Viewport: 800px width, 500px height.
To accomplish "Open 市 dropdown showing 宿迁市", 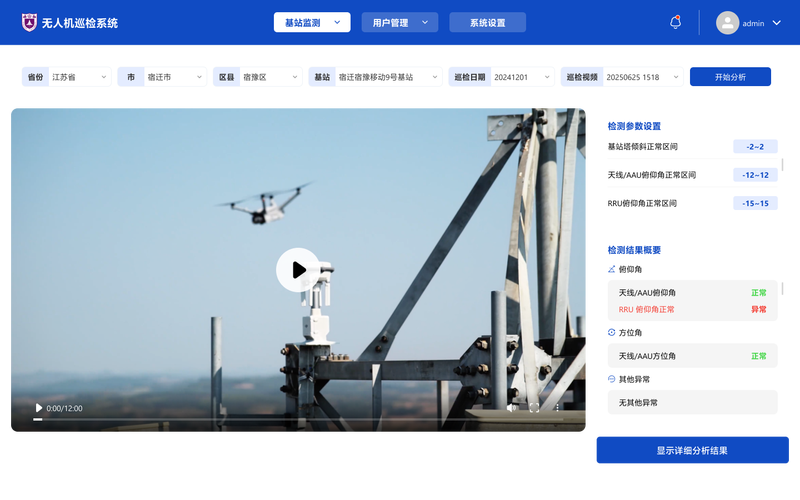I will click(x=162, y=77).
